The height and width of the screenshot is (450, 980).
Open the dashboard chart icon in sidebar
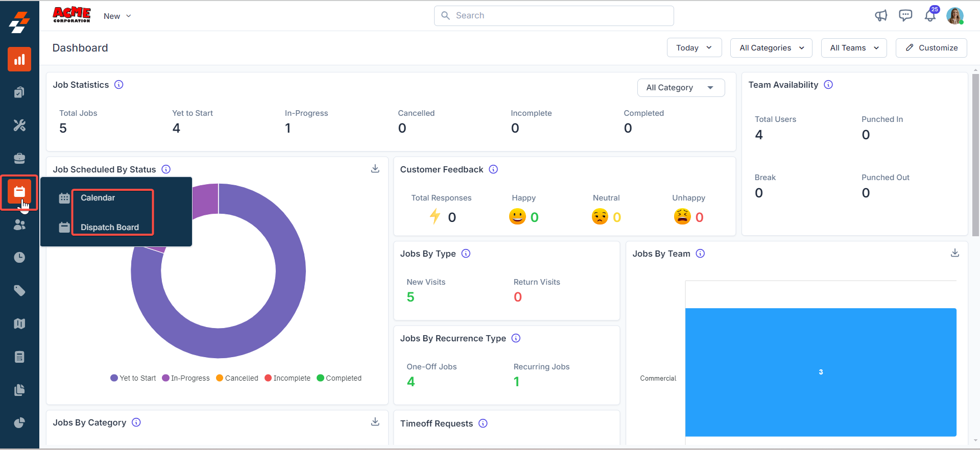[x=19, y=60]
